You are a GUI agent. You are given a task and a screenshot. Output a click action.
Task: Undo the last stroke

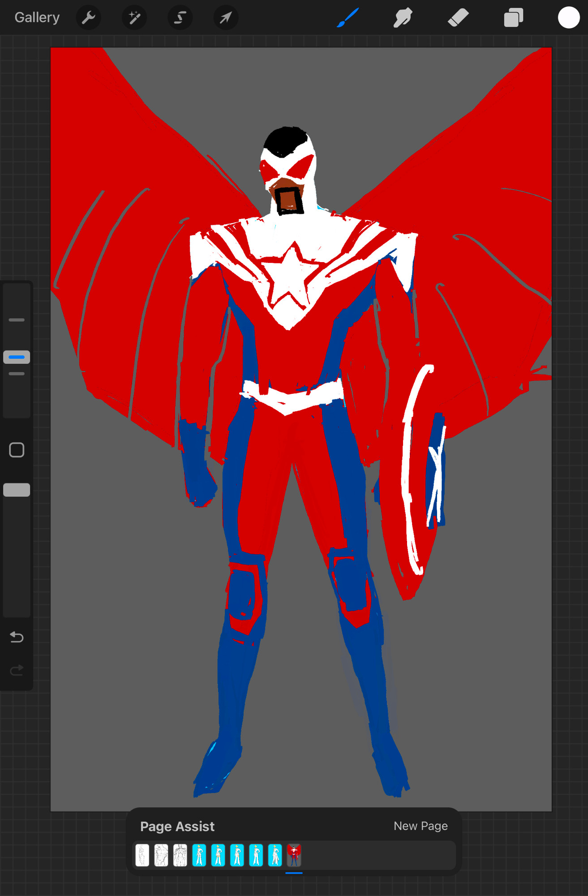coord(17,637)
